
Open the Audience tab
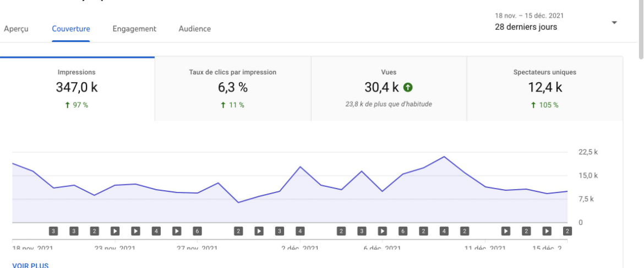195,29
